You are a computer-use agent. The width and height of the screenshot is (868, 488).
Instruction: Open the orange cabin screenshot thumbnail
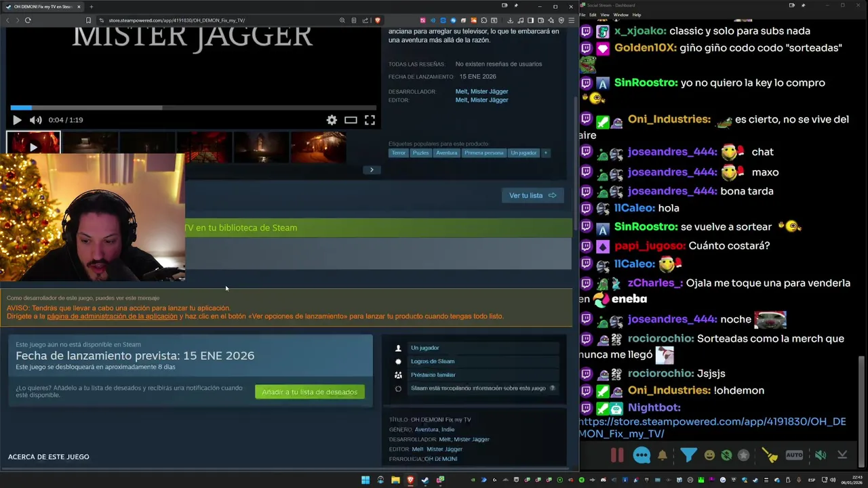pyautogui.click(x=318, y=148)
